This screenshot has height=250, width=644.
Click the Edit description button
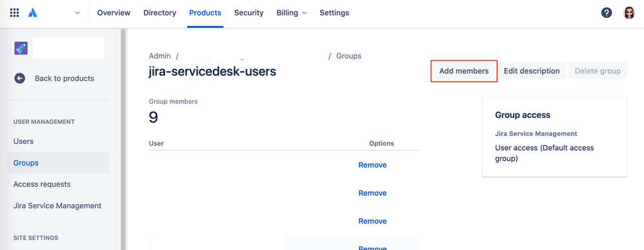click(x=532, y=71)
